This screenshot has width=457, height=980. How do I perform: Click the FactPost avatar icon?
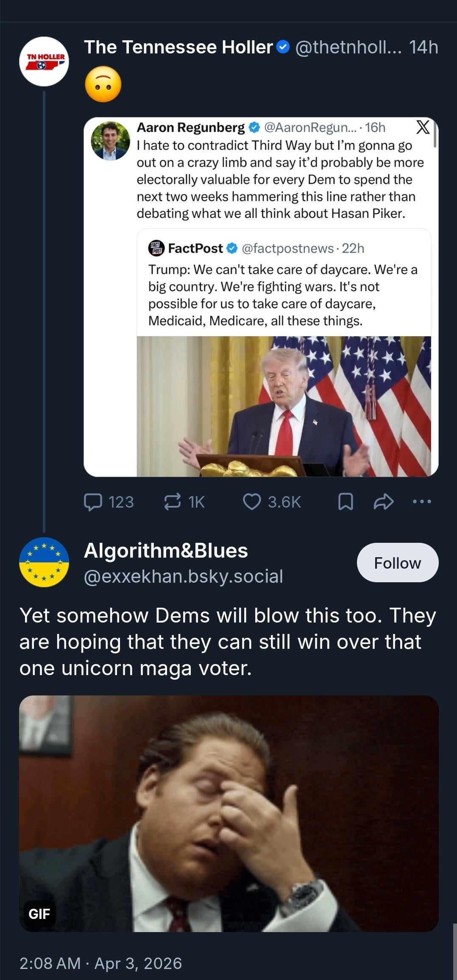click(156, 248)
